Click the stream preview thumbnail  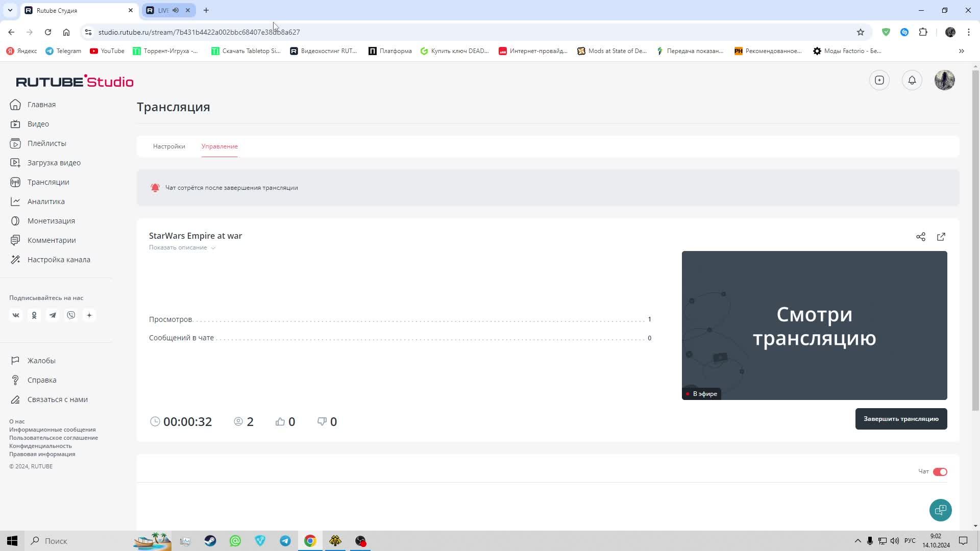(x=814, y=325)
